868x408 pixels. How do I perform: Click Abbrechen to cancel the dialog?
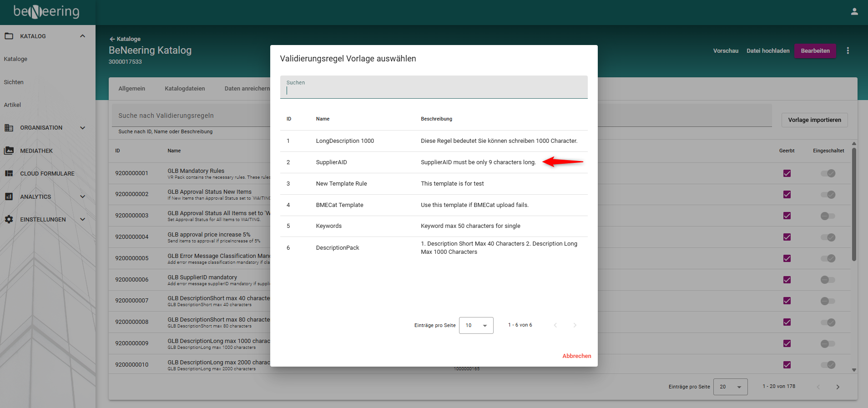(576, 356)
